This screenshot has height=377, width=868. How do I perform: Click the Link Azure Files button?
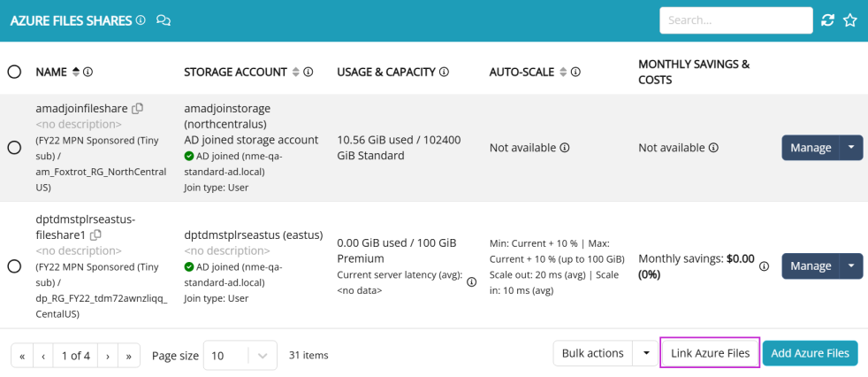tap(711, 353)
